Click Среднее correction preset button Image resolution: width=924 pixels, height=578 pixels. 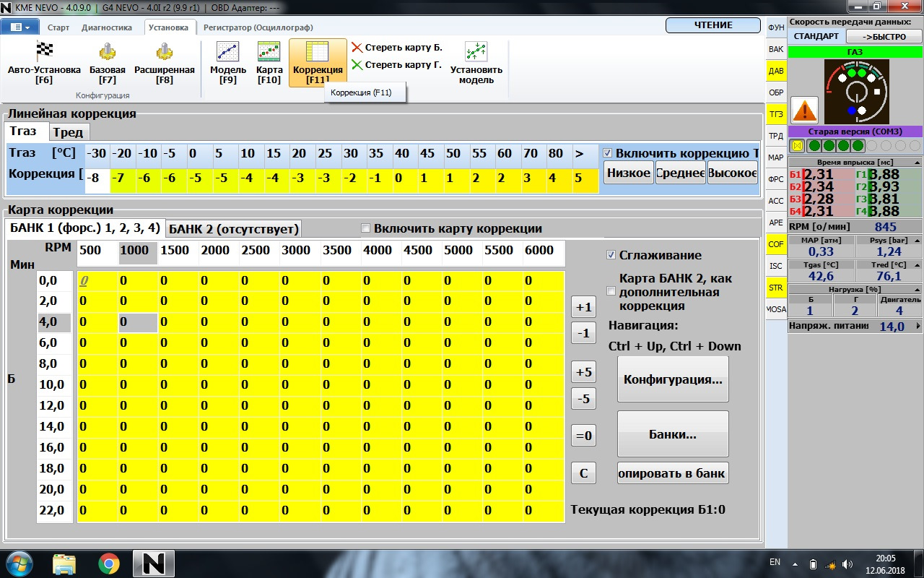tap(680, 172)
